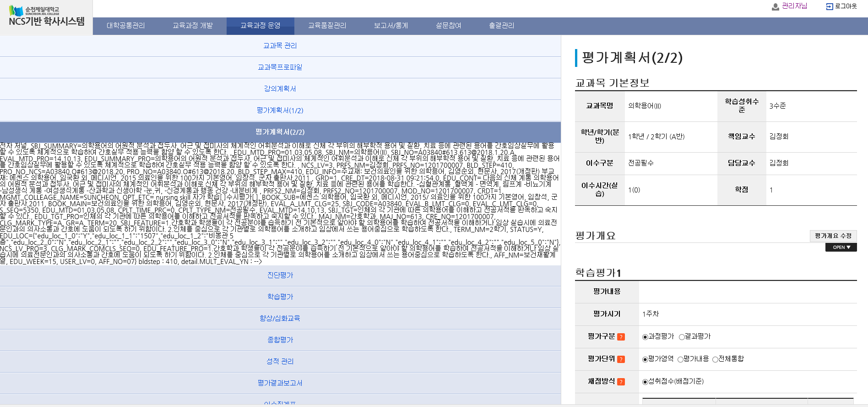868x407 pixels.
Task: Open the 출결관리 top menu
Action: coord(501,26)
